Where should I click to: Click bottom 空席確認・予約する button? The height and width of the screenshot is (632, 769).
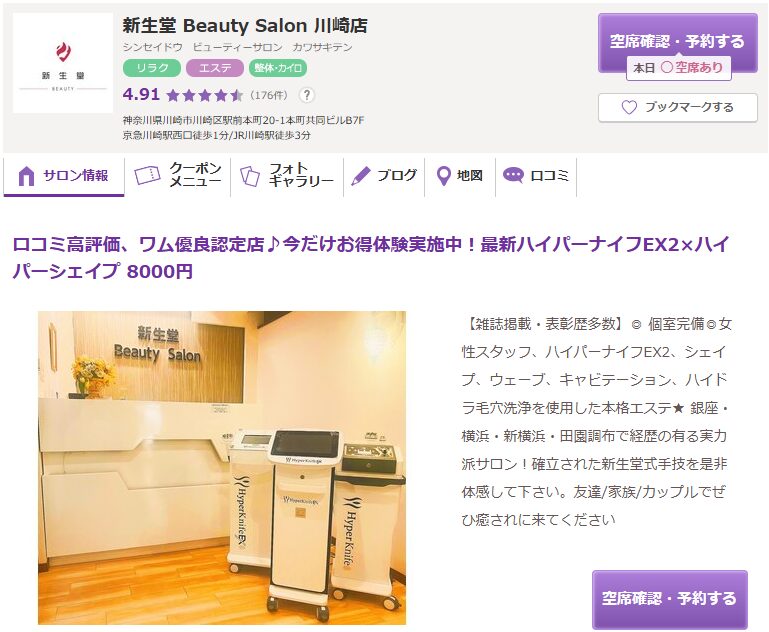669,599
